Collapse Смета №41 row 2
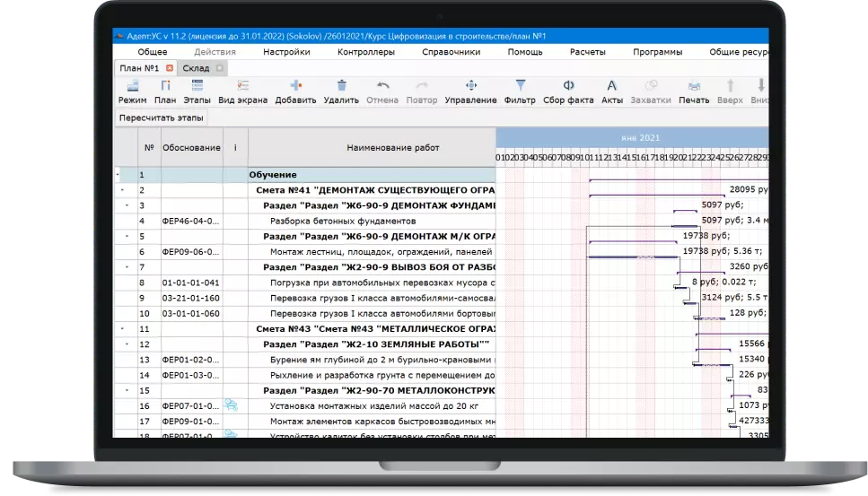The height and width of the screenshot is (496, 868). click(x=122, y=190)
